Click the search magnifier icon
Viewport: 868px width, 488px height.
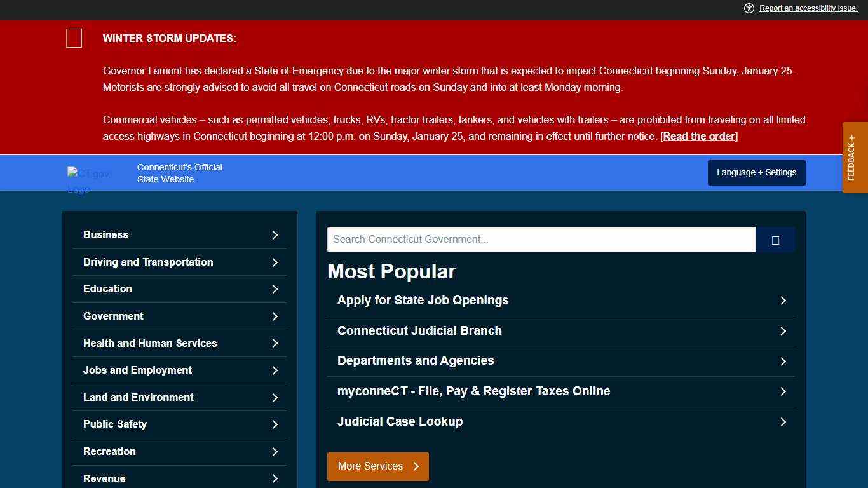pos(775,240)
